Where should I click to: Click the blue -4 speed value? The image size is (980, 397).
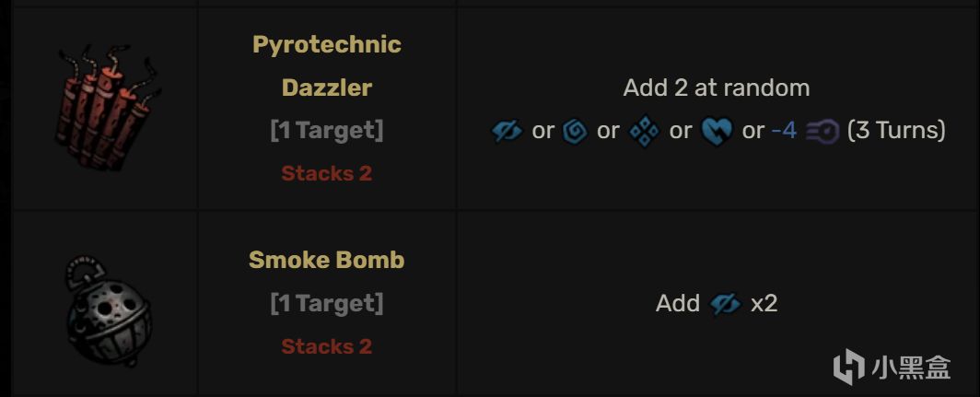click(x=783, y=131)
